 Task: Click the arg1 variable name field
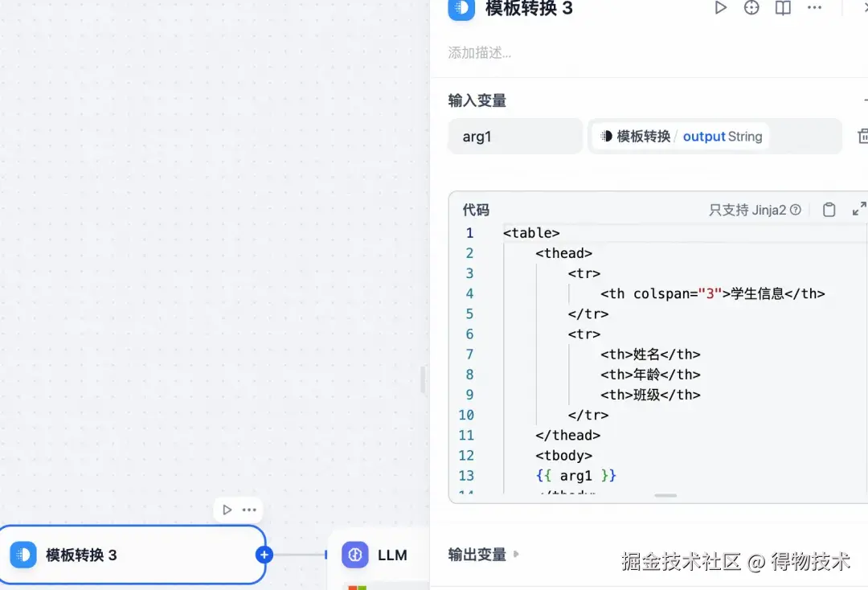tap(514, 136)
